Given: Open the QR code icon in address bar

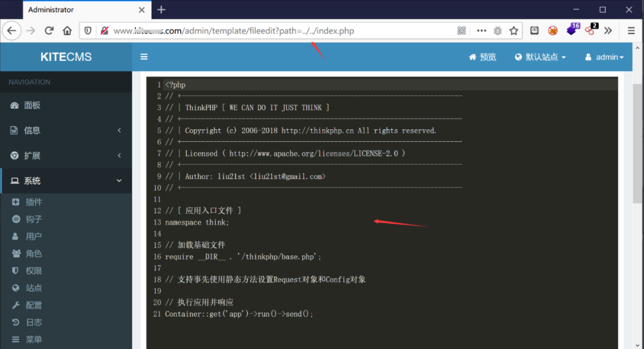Looking at the screenshot, I should point(462,31).
